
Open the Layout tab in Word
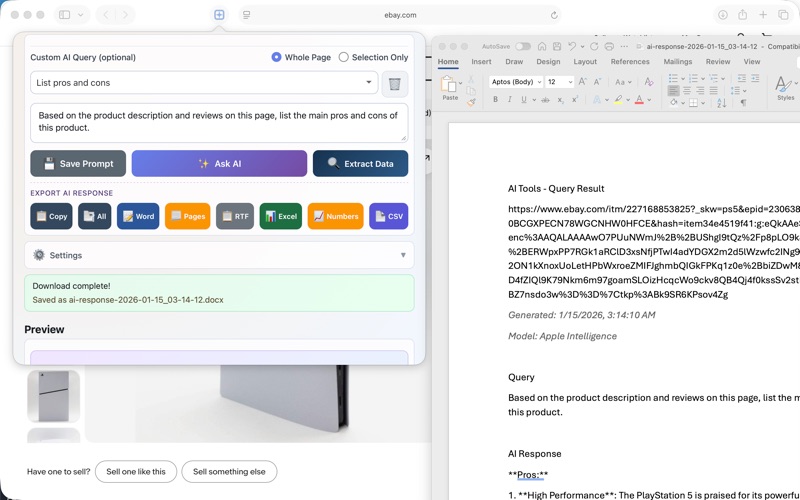click(x=585, y=62)
